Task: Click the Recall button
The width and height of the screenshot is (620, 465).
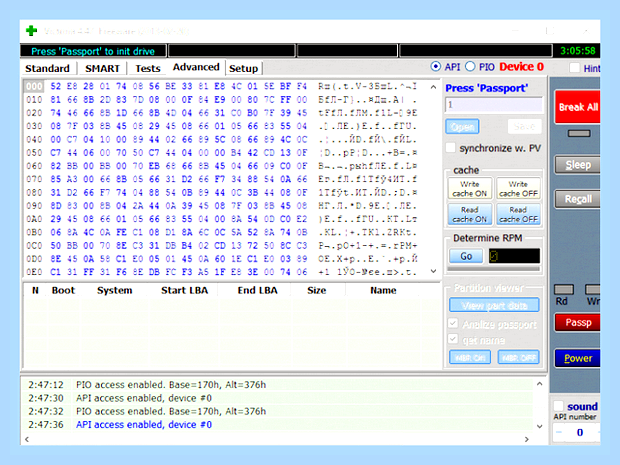Action: pos(578,199)
